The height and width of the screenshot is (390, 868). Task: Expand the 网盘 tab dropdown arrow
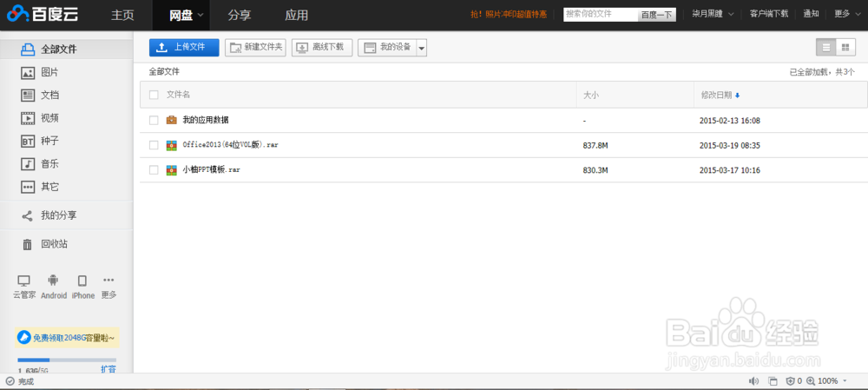click(200, 16)
